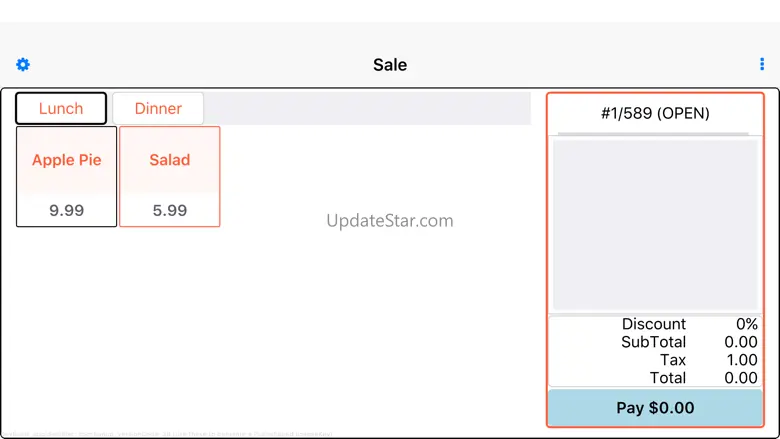Click the empty category bar beside Dinner

(x=368, y=108)
